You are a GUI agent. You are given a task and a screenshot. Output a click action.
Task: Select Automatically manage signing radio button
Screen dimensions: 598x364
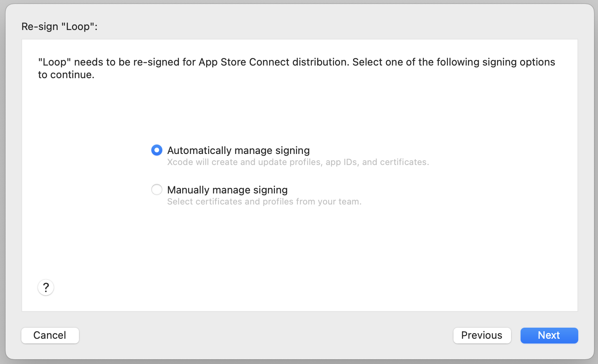157,150
